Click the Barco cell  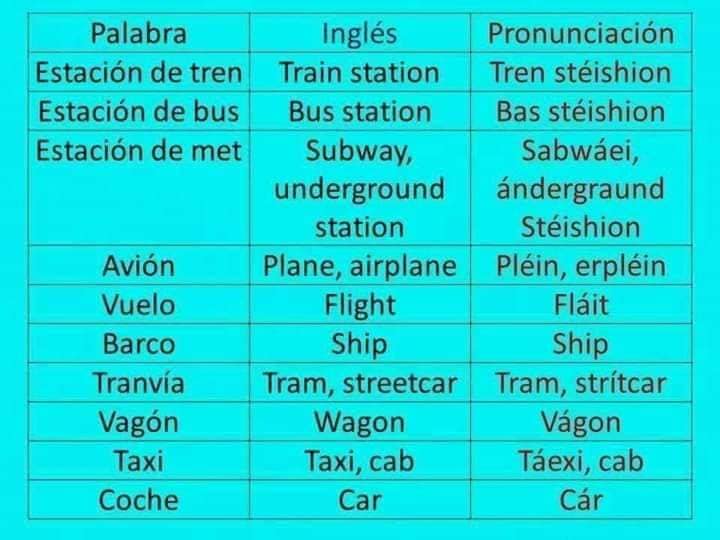coord(139,343)
